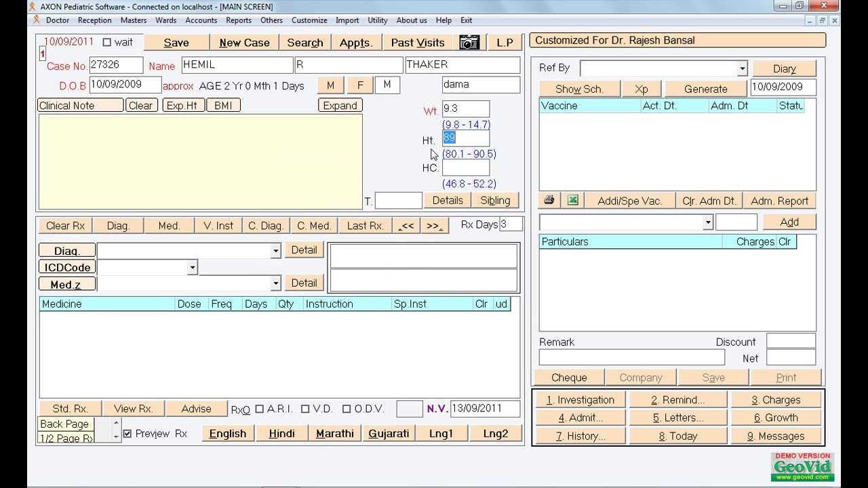Screen dimensions: 868x488
Task: Click the Cheque button
Action: pyautogui.click(x=569, y=378)
